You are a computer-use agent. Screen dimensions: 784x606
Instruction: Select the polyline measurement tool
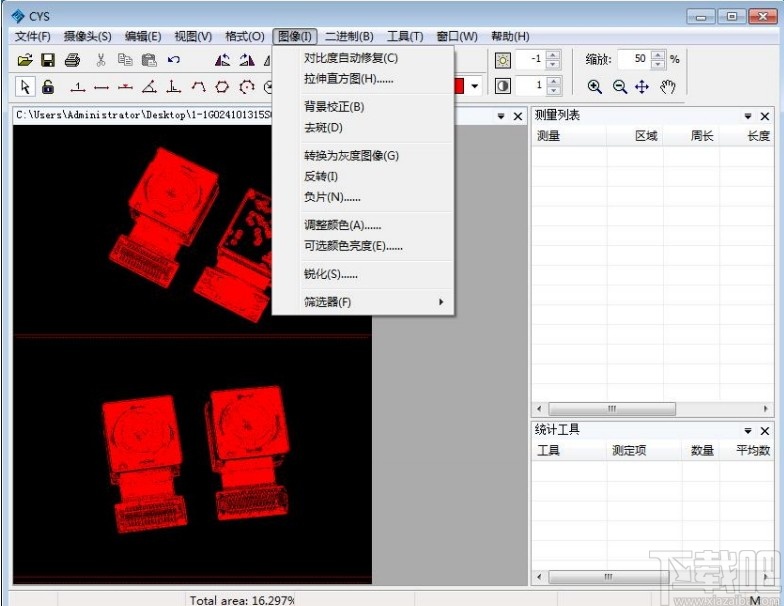point(198,87)
